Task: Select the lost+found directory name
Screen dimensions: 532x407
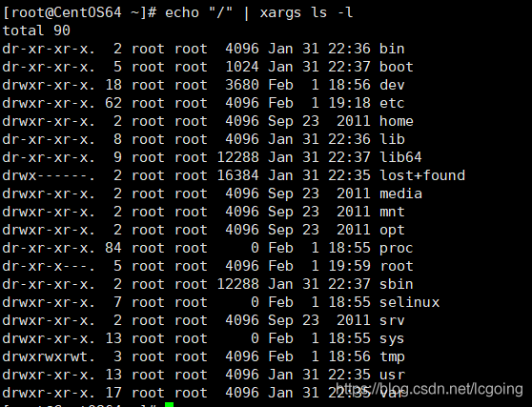Action: pos(422,175)
